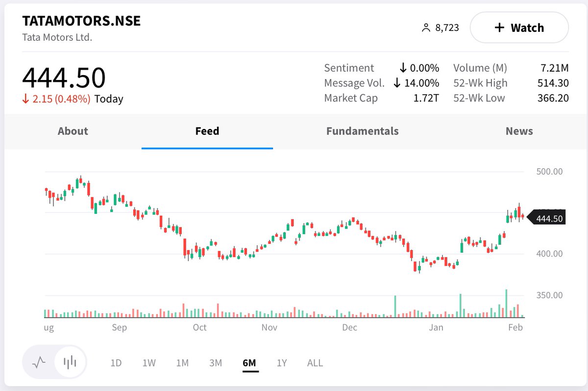Switch to line chart view

point(39,363)
